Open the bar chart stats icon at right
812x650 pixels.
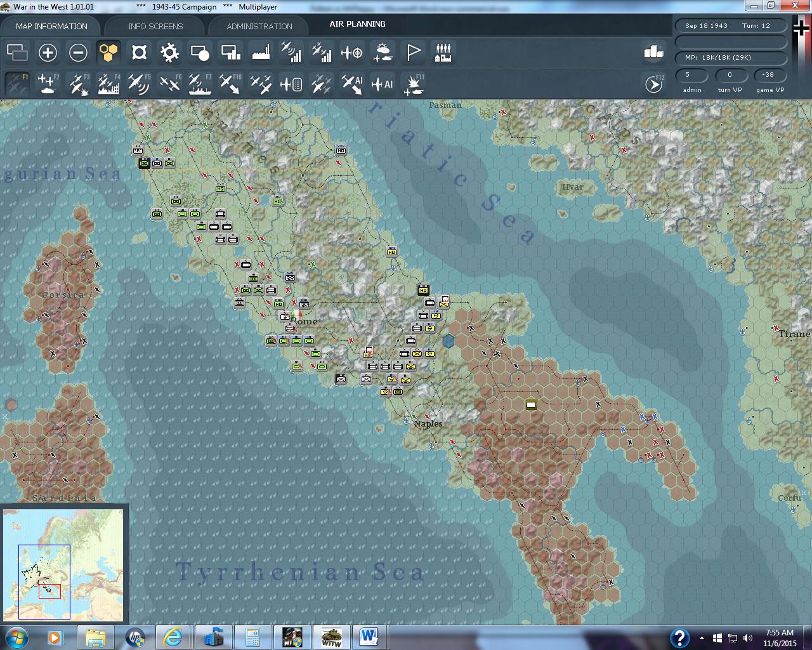click(653, 52)
